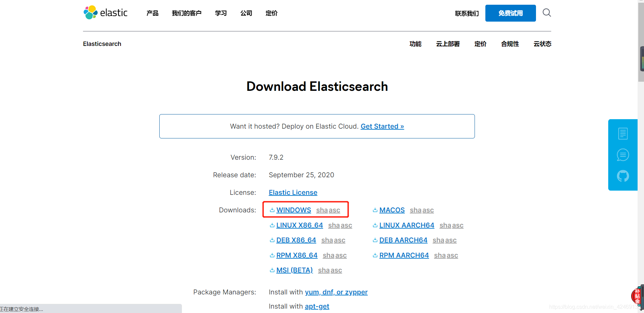Click the Elastic logo

105,13
